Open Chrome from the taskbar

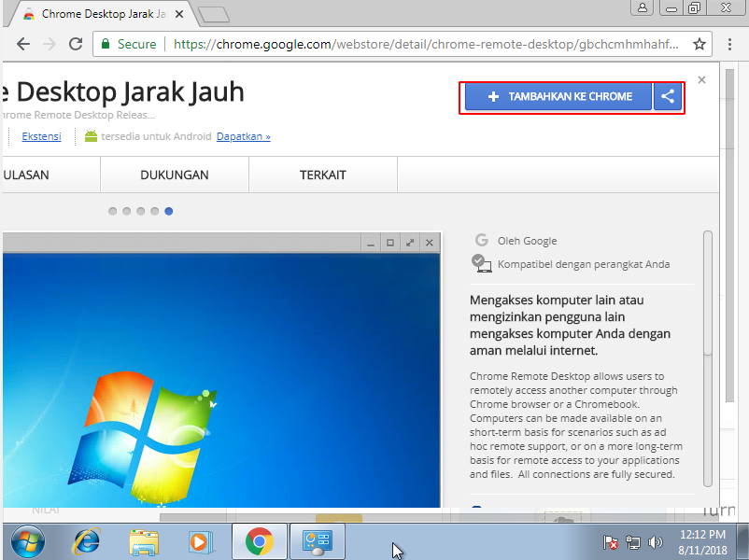(x=259, y=541)
